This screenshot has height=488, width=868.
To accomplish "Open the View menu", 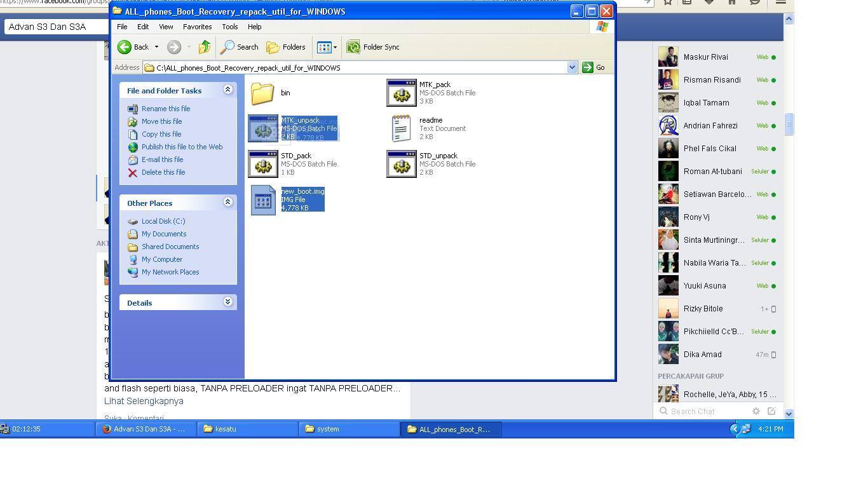I will pos(166,27).
